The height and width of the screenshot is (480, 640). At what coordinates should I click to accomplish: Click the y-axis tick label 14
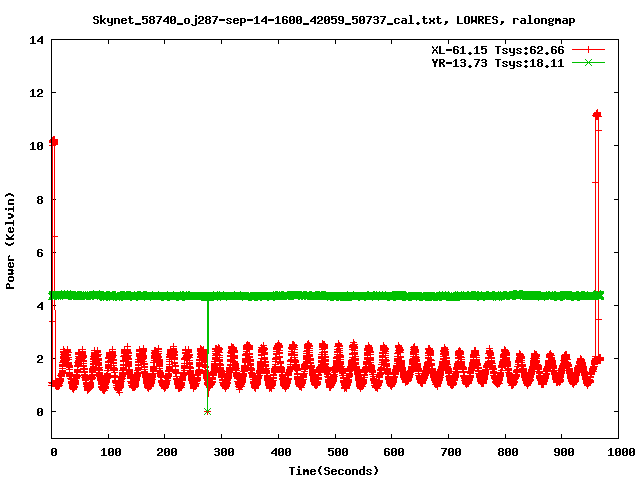(x=36, y=40)
